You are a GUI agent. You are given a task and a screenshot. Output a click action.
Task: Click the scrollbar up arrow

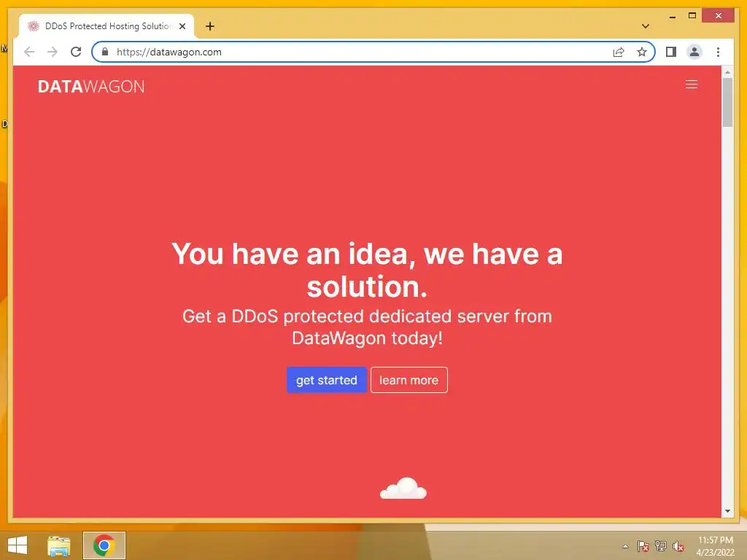coord(727,72)
